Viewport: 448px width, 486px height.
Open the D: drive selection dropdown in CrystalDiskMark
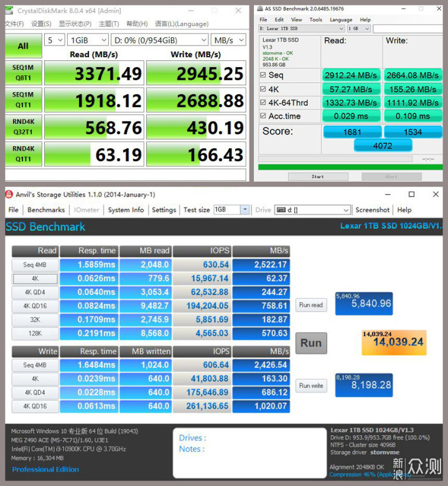[x=159, y=40]
